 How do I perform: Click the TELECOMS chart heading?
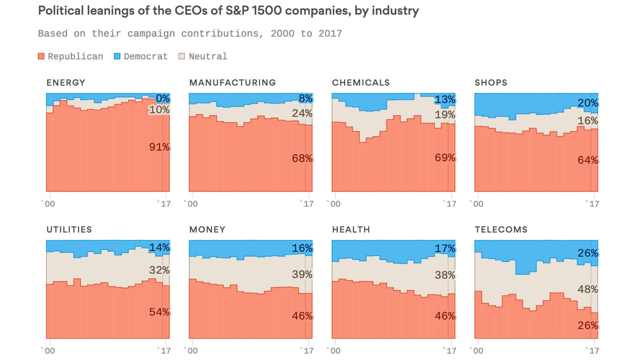pyautogui.click(x=501, y=230)
